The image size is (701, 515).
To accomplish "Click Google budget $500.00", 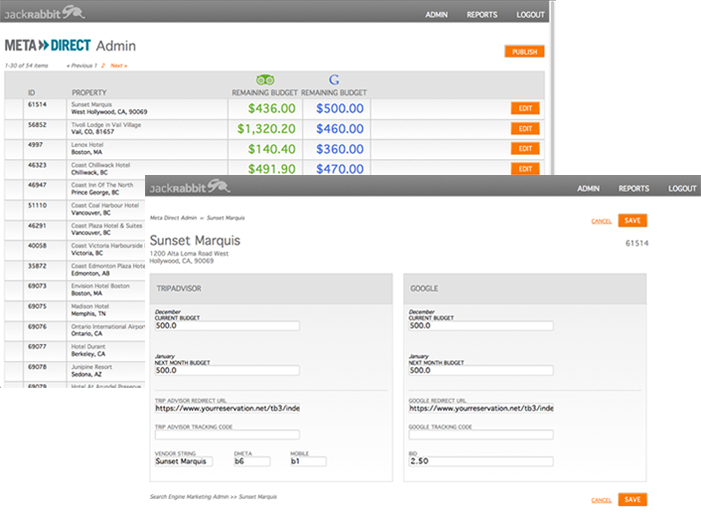I will click(340, 109).
